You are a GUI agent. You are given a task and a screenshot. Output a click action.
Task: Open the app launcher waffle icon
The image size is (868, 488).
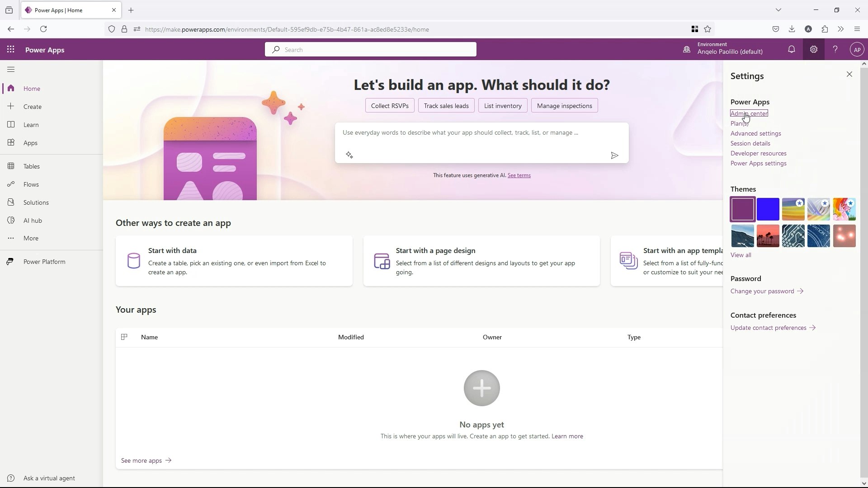tap(11, 50)
